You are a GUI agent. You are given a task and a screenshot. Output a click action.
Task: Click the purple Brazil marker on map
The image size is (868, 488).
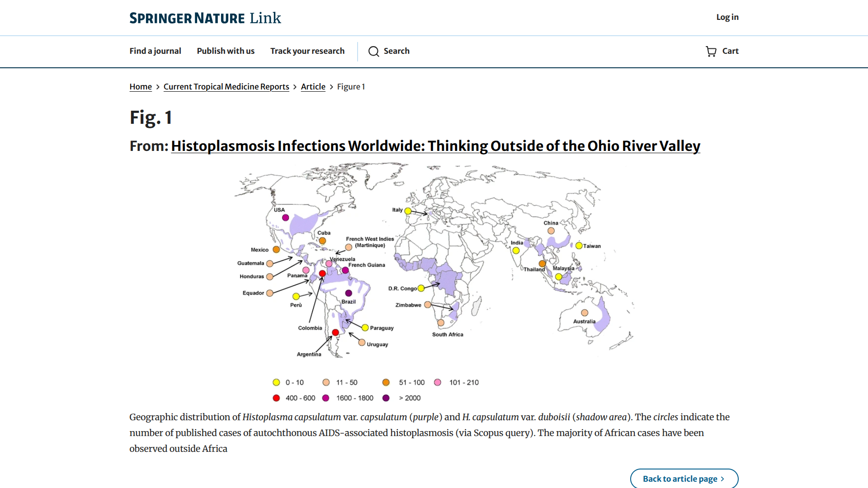click(349, 293)
